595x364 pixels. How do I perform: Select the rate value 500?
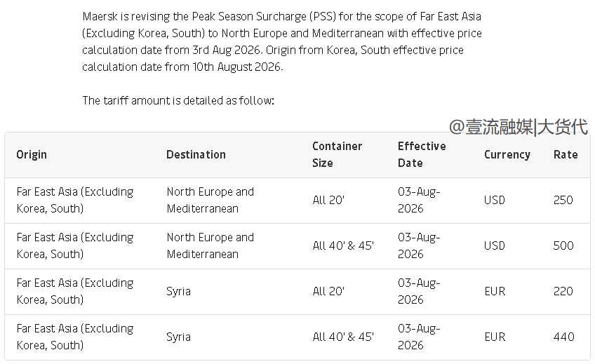click(563, 245)
